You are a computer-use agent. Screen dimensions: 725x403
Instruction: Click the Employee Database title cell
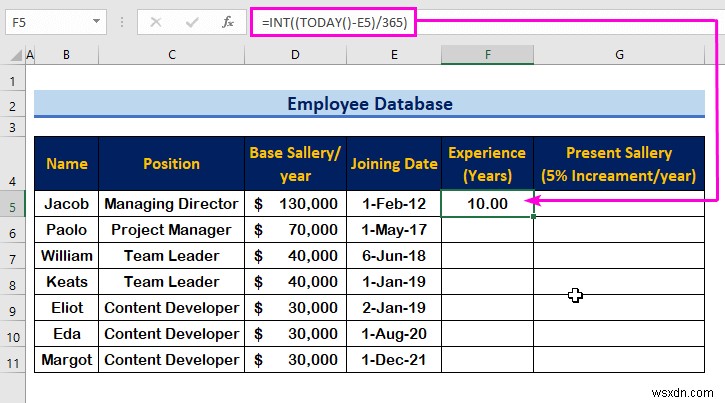coord(369,104)
